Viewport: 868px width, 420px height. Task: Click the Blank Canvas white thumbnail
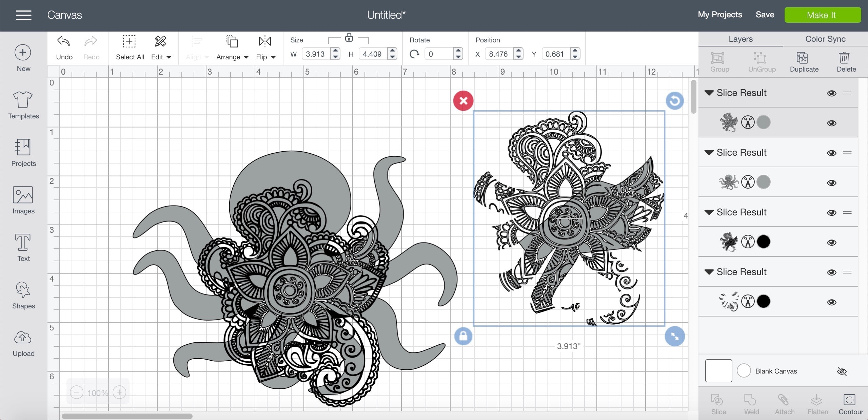718,371
